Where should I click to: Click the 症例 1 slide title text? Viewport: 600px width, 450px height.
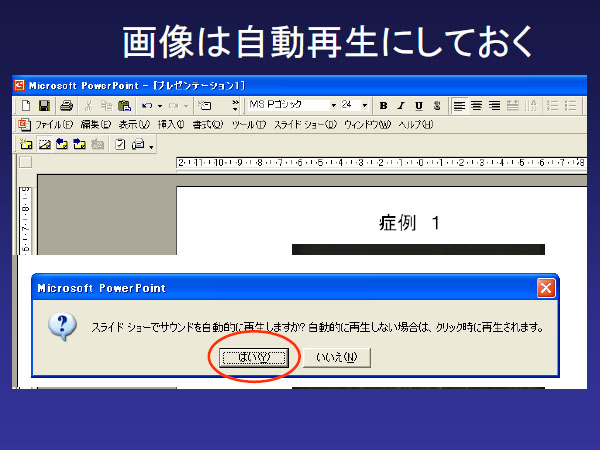(410, 222)
